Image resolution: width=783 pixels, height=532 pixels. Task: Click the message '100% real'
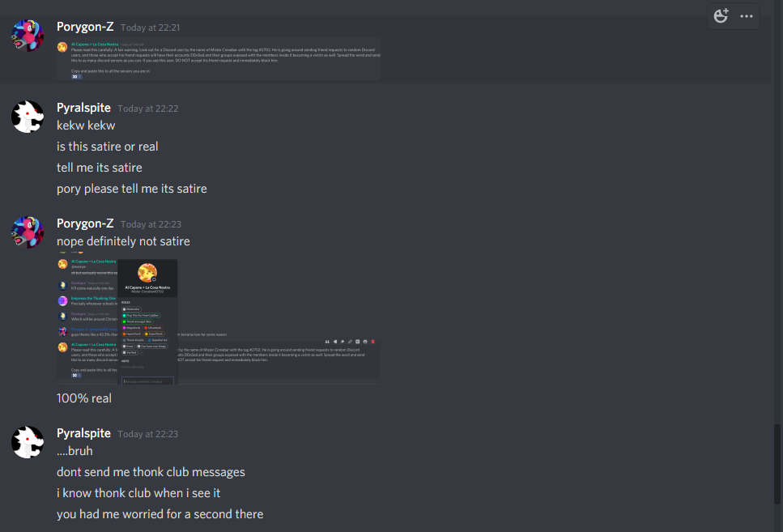(x=84, y=398)
